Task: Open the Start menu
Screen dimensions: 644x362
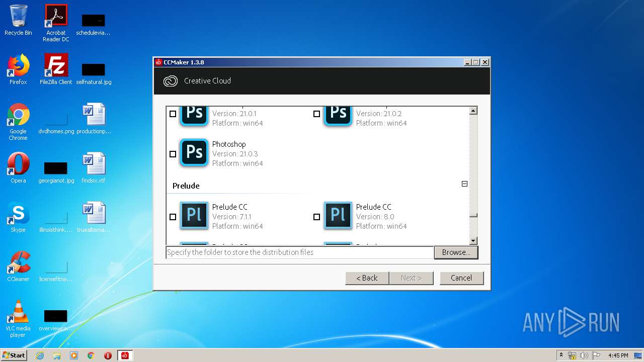Action: click(14, 355)
